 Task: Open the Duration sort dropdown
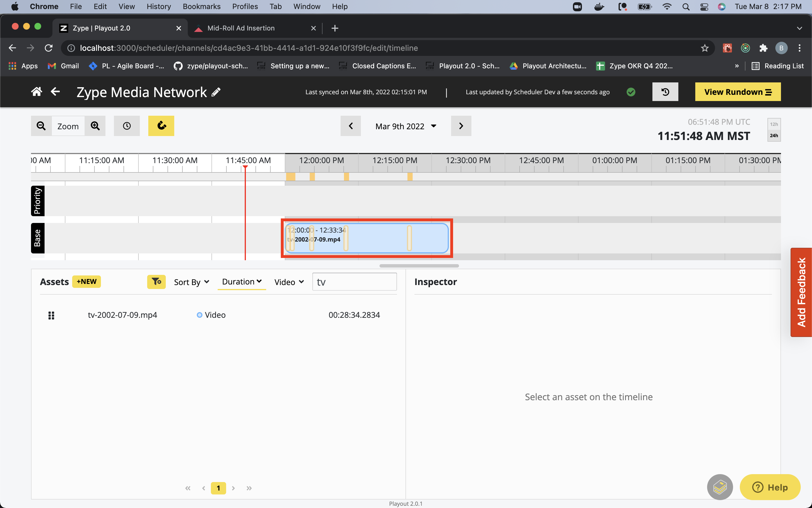pos(242,282)
